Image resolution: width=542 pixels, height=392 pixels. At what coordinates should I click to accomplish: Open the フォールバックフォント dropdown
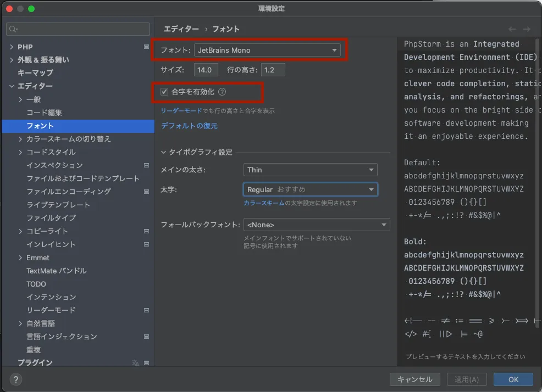(x=316, y=225)
